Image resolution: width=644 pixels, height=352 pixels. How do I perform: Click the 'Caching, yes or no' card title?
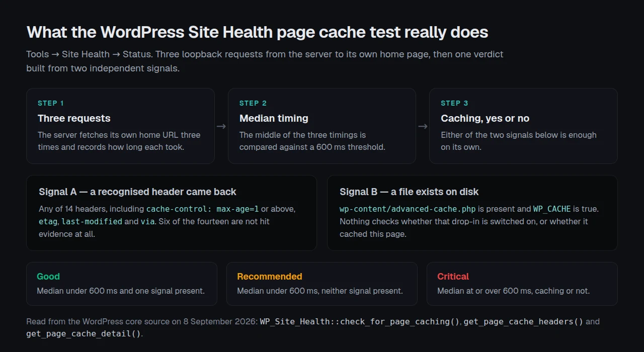tap(485, 118)
